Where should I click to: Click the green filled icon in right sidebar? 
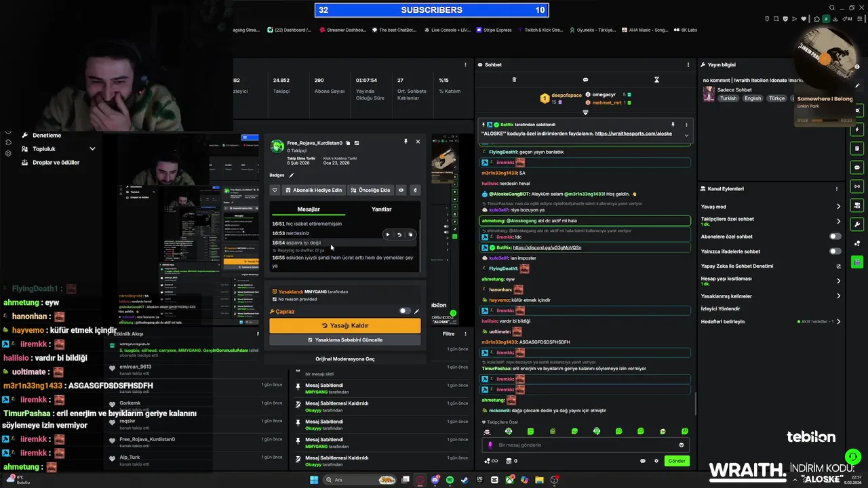coord(857,261)
